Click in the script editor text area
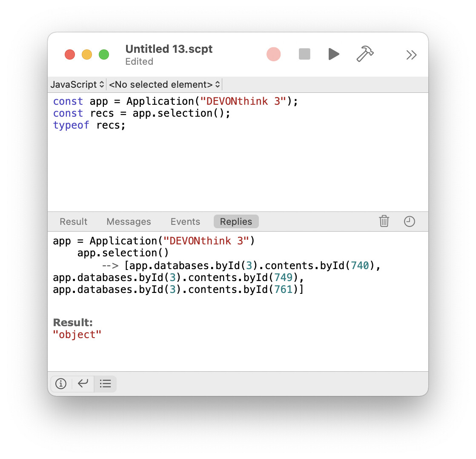 click(x=238, y=170)
